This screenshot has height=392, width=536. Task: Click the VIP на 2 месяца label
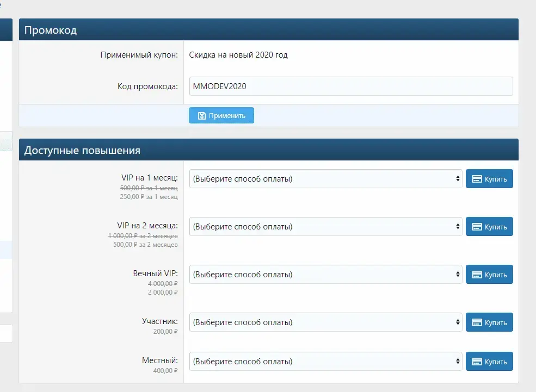(x=147, y=226)
